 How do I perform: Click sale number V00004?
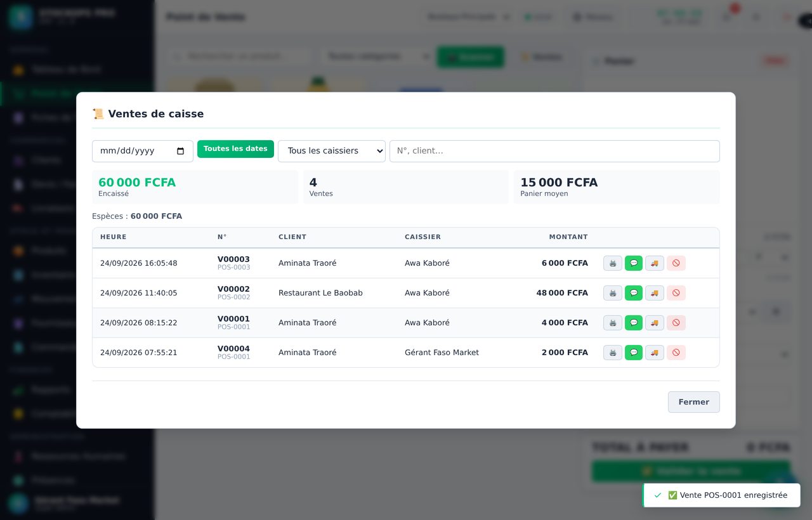point(233,349)
